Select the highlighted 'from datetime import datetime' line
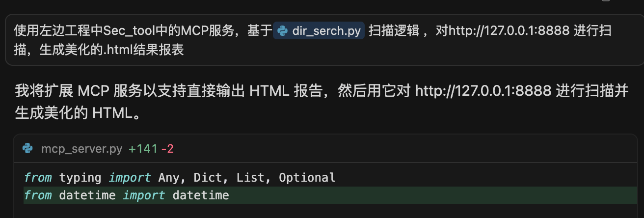The image size is (644, 218). pyautogui.click(x=127, y=195)
